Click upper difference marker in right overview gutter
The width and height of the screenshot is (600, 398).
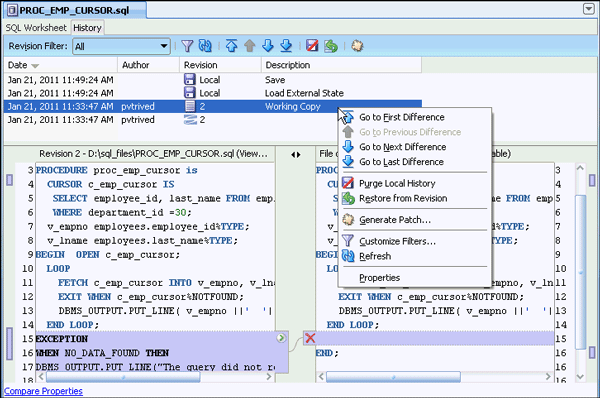pos(592,180)
